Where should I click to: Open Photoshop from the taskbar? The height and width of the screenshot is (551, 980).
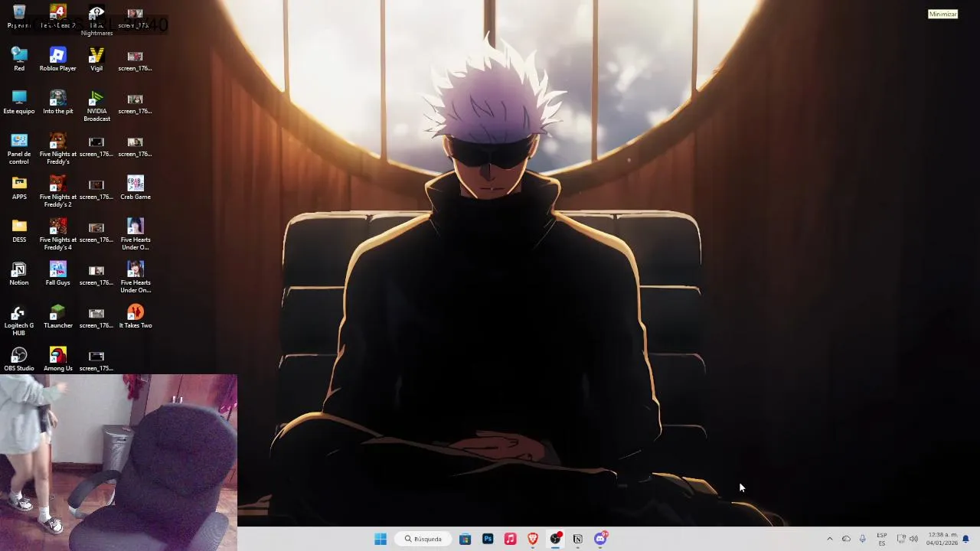tap(488, 539)
